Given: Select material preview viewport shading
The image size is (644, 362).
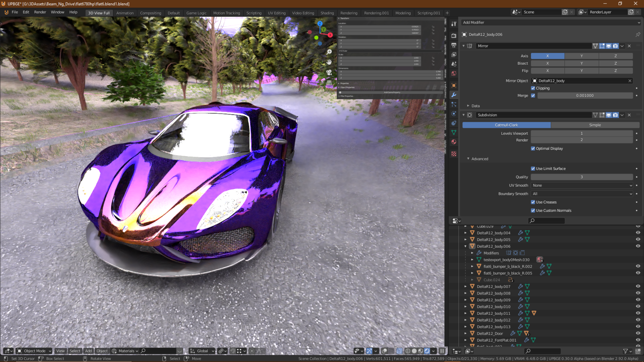Looking at the screenshot, I should coord(420,351).
